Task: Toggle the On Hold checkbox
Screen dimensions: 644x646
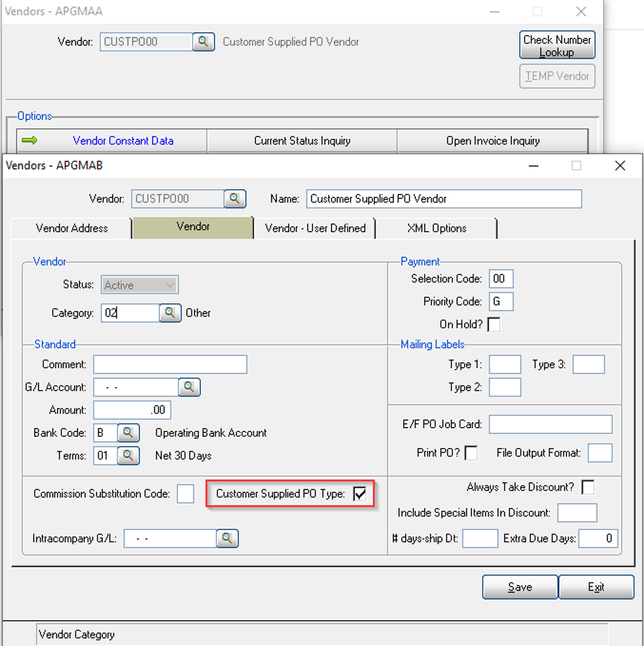Action: 494,325
